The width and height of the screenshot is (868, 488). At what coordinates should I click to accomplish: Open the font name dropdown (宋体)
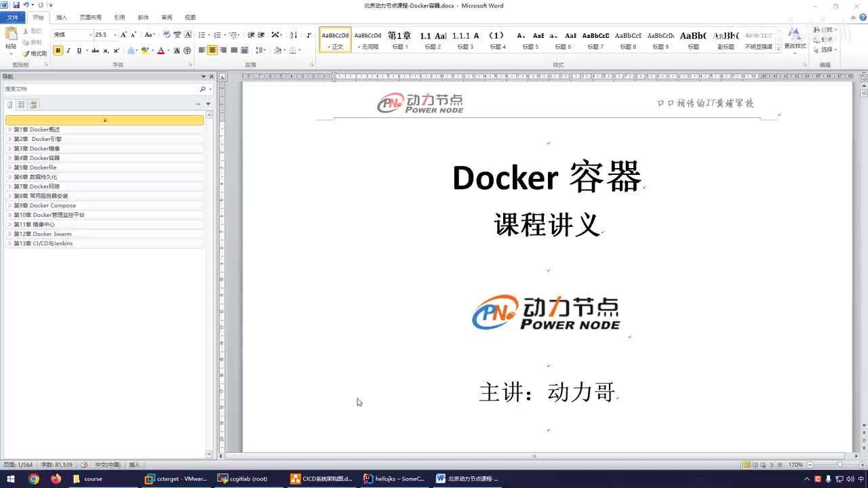[90, 35]
